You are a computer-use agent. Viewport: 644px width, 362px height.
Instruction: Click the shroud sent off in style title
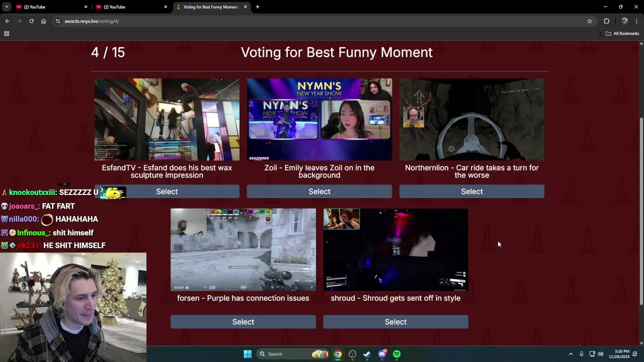[395, 298]
